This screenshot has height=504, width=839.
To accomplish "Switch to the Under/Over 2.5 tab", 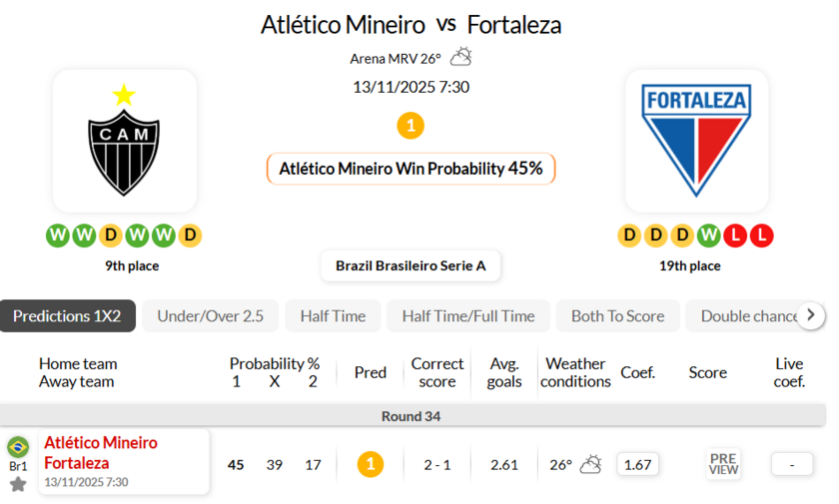I will 210,316.
